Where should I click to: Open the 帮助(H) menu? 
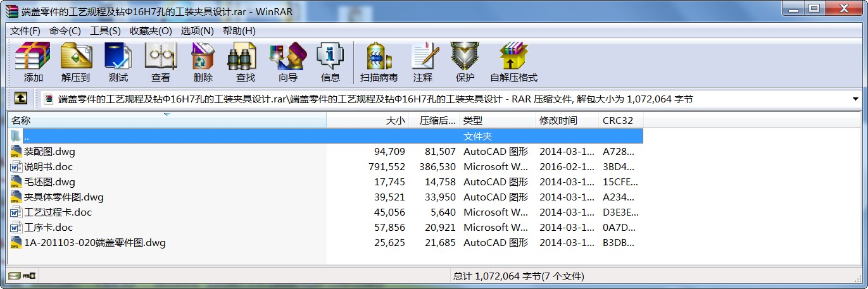click(x=239, y=30)
